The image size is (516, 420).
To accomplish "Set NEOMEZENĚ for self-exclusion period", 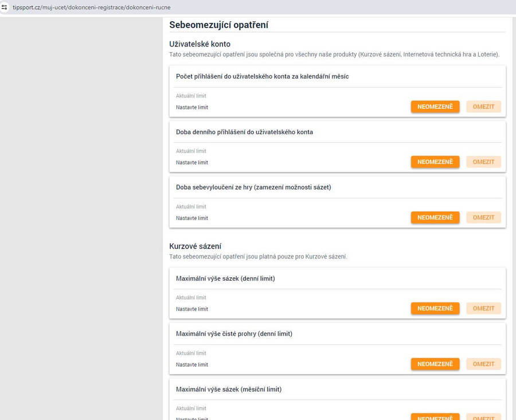I will (x=435, y=217).
